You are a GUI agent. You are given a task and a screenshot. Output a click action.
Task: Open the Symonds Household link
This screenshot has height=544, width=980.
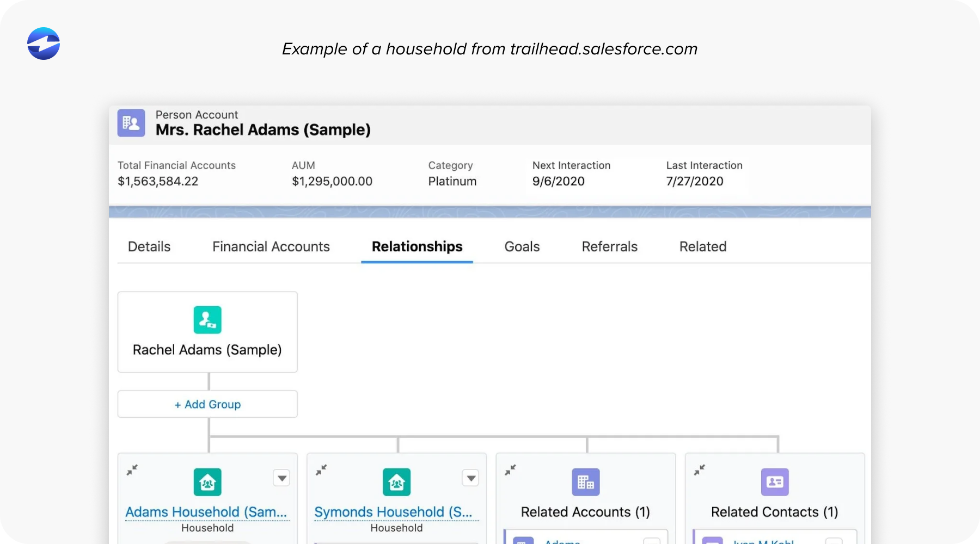pos(395,512)
